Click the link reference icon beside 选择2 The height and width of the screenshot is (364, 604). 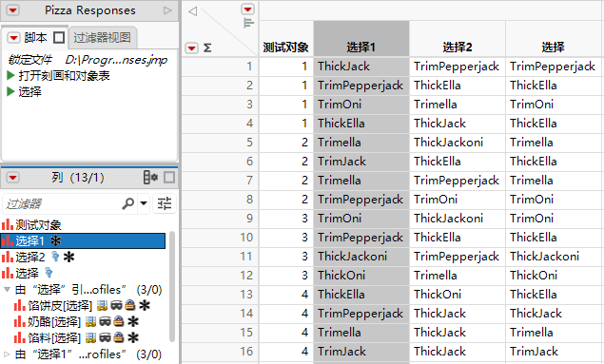[55, 257]
